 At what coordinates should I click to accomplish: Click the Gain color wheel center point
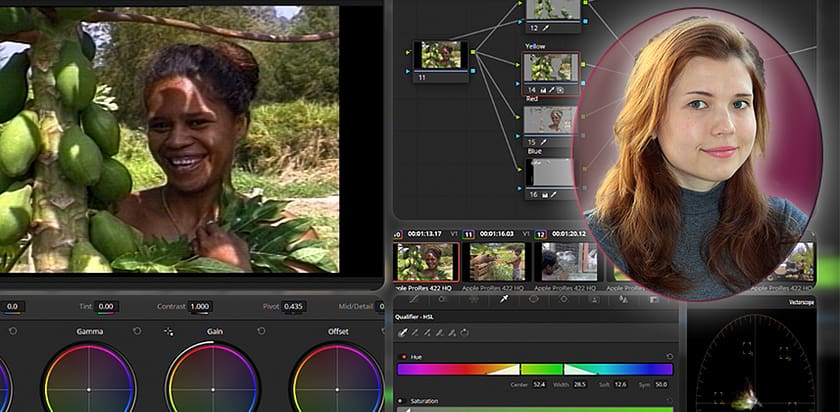213,389
